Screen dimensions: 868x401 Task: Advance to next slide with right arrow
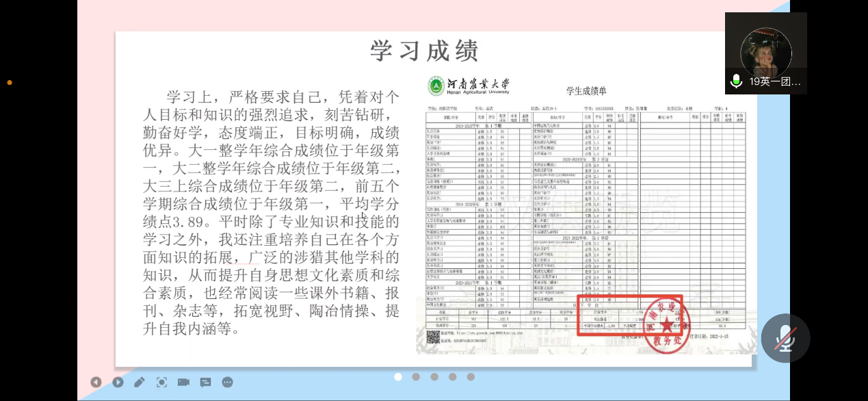[x=118, y=382]
